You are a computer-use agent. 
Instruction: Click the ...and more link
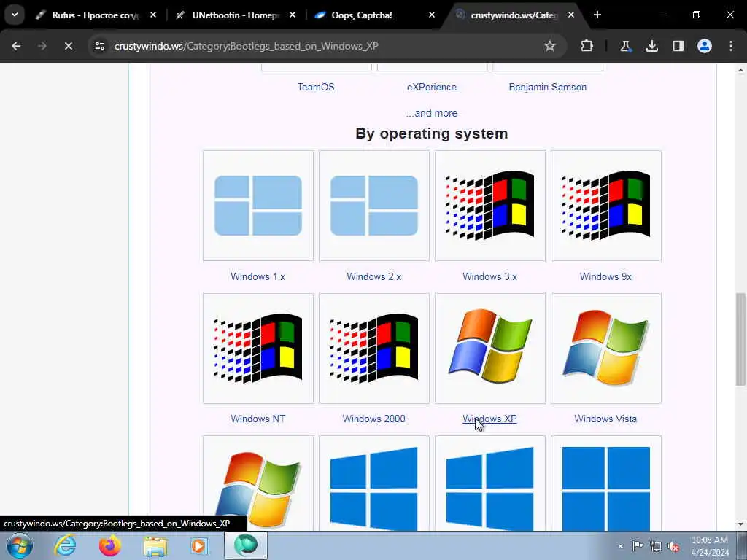(432, 113)
